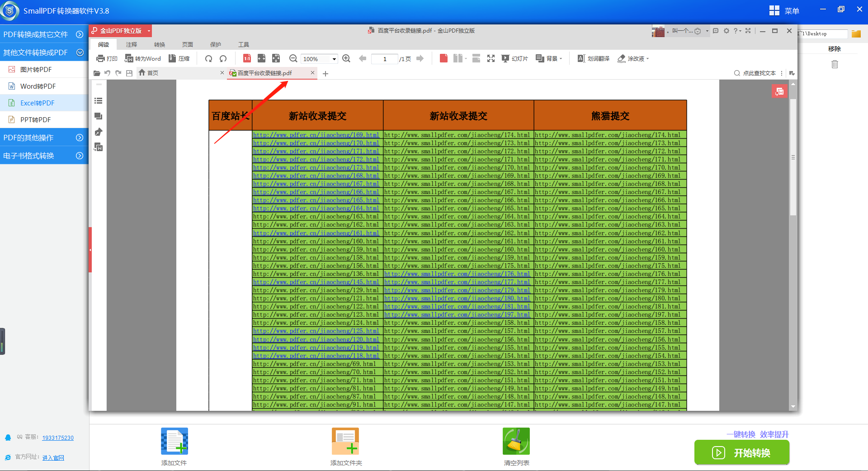
Task: Open the zoom percentage dropdown
Action: (335, 59)
